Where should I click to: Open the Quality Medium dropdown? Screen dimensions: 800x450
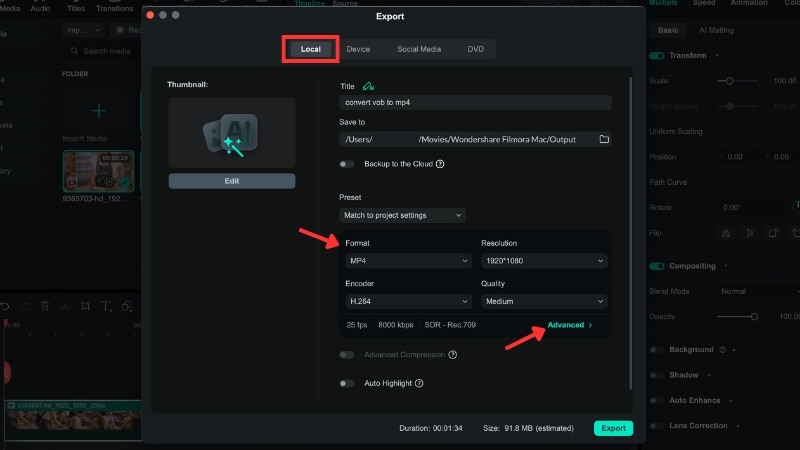point(544,302)
